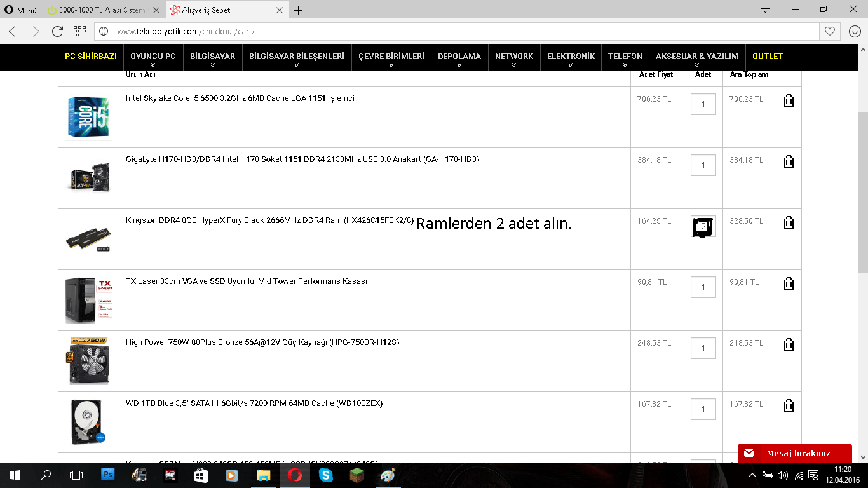Open the BİLGİSAYAR BİLEŞENLERİ dropdown
The height and width of the screenshot is (488, 868).
[x=297, y=57]
